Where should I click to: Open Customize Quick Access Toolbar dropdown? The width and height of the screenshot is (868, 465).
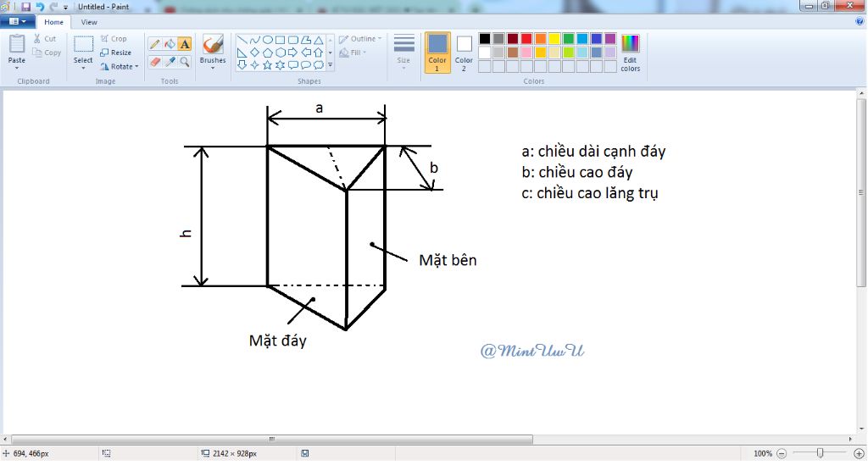[x=65, y=7]
